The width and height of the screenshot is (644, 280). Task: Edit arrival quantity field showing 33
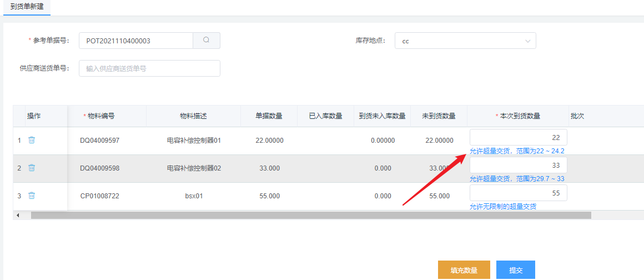518,165
